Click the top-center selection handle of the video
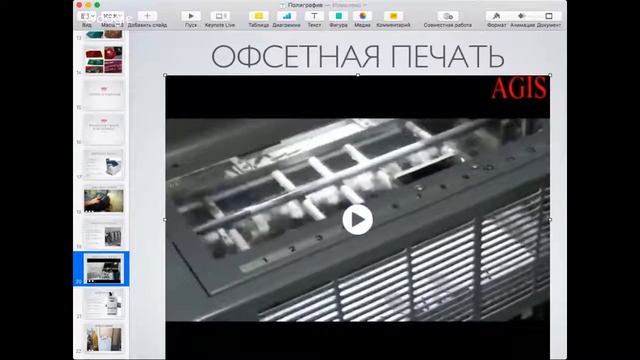640x360 pixels. (358, 75)
